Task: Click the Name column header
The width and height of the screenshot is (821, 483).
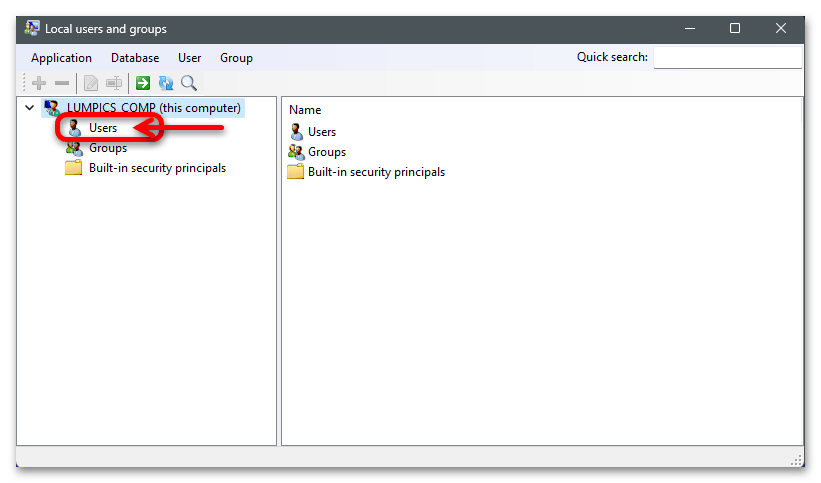Action: pos(305,110)
